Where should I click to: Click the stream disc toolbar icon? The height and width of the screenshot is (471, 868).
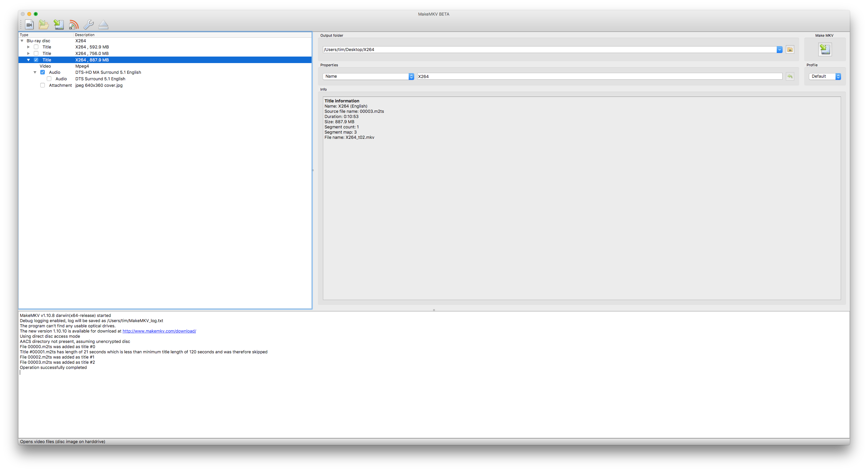(x=73, y=25)
